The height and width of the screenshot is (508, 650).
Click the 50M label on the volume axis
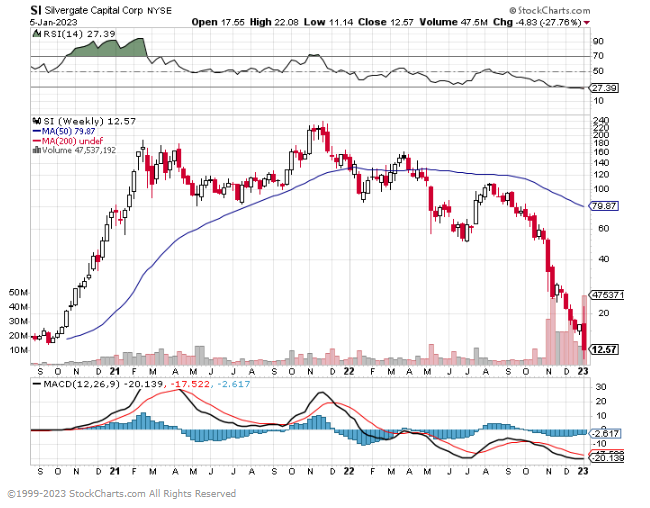tap(18, 293)
